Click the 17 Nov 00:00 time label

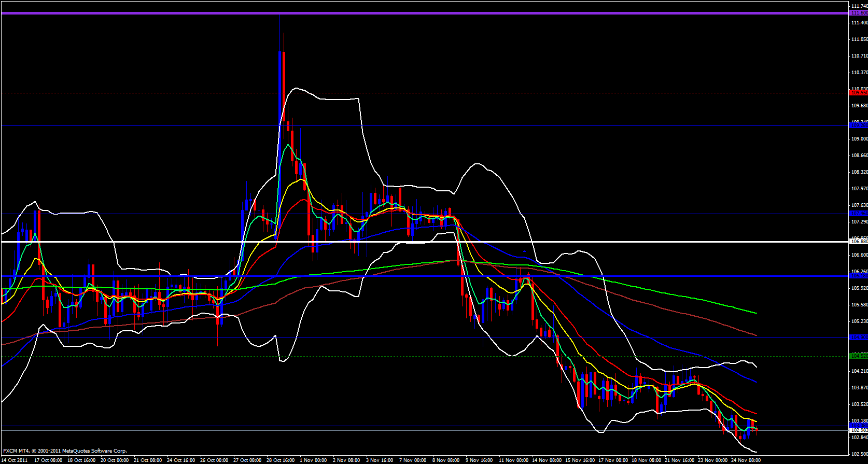(x=613, y=460)
